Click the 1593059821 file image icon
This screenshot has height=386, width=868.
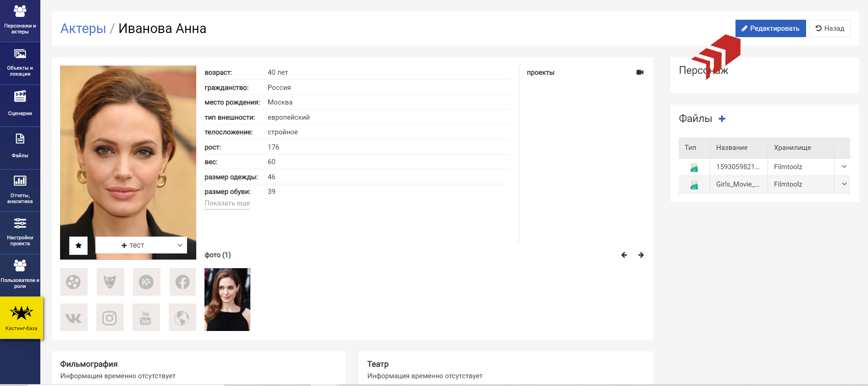[x=694, y=167]
